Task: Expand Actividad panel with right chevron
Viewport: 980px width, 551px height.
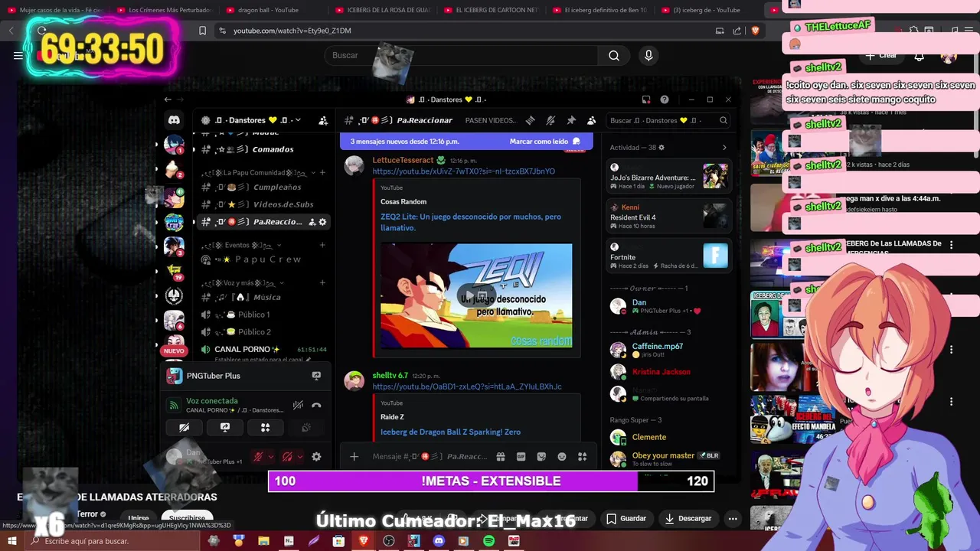Action: 724,148
